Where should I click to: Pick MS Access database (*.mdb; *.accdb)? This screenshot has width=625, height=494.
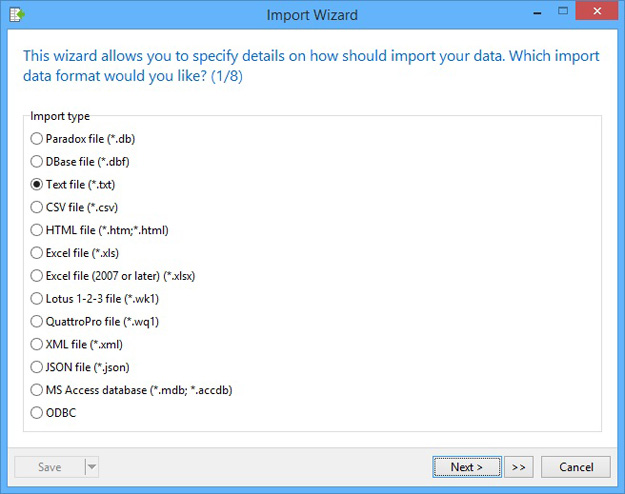pyautogui.click(x=132, y=390)
